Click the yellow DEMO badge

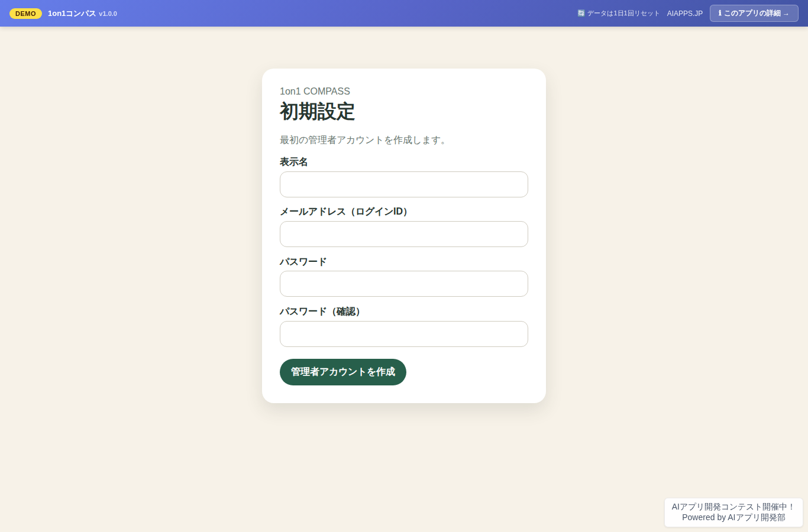point(25,14)
